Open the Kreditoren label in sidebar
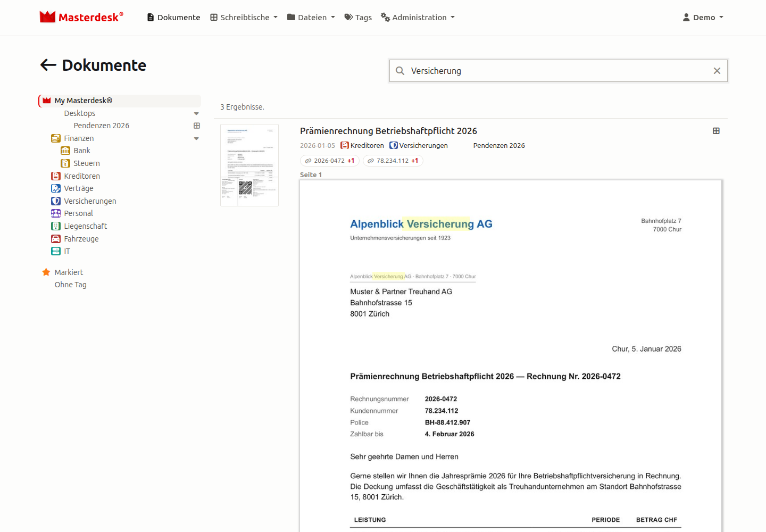Image resolution: width=766 pixels, height=532 pixels. point(82,176)
